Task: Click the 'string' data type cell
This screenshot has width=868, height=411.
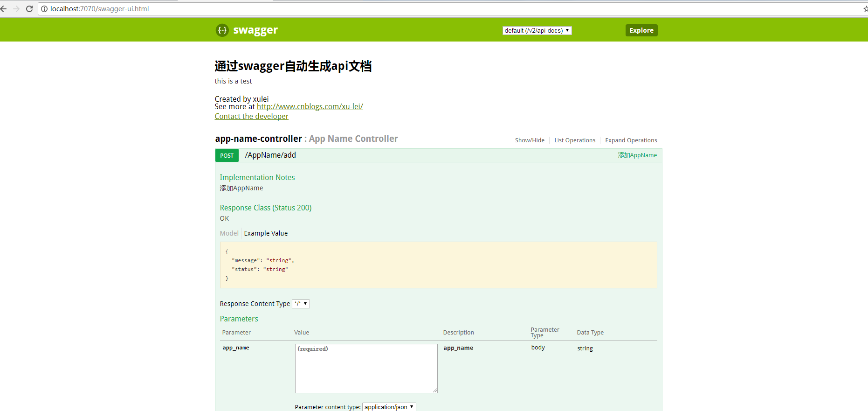Action: point(585,348)
